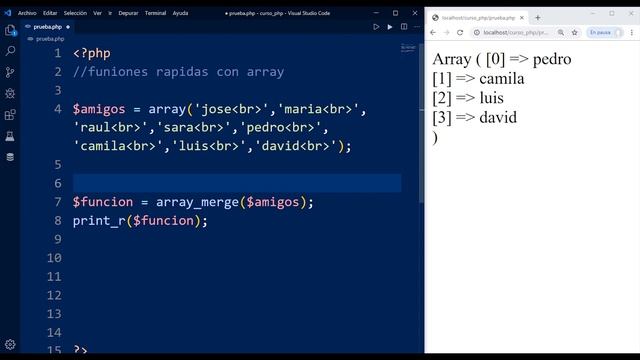The height and width of the screenshot is (360, 640).
Task: Click the editor vertical scrollbar
Action: pos(421,122)
